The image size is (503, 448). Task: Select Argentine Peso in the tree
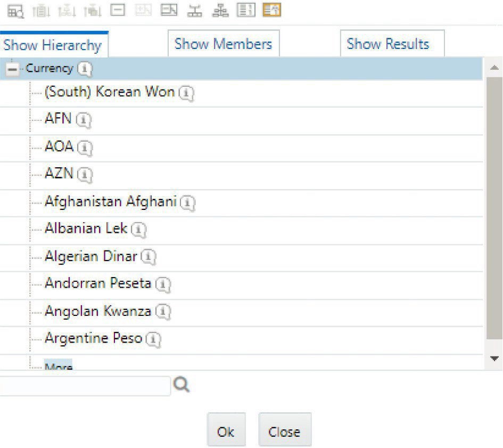click(93, 338)
